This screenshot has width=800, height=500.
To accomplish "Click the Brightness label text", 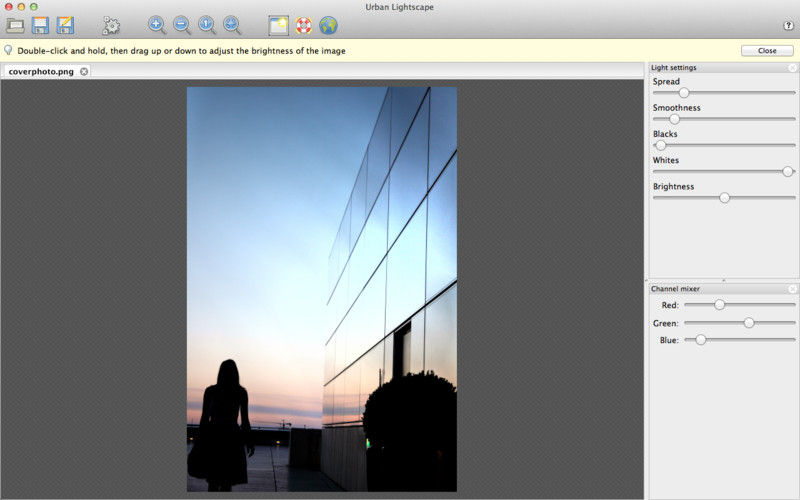I will pyautogui.click(x=673, y=186).
